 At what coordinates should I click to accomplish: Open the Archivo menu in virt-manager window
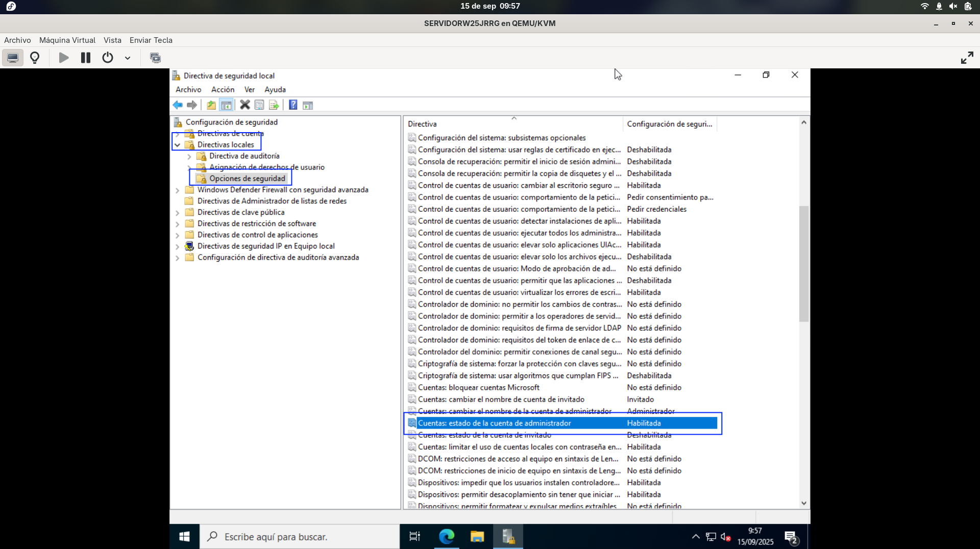pos(17,40)
